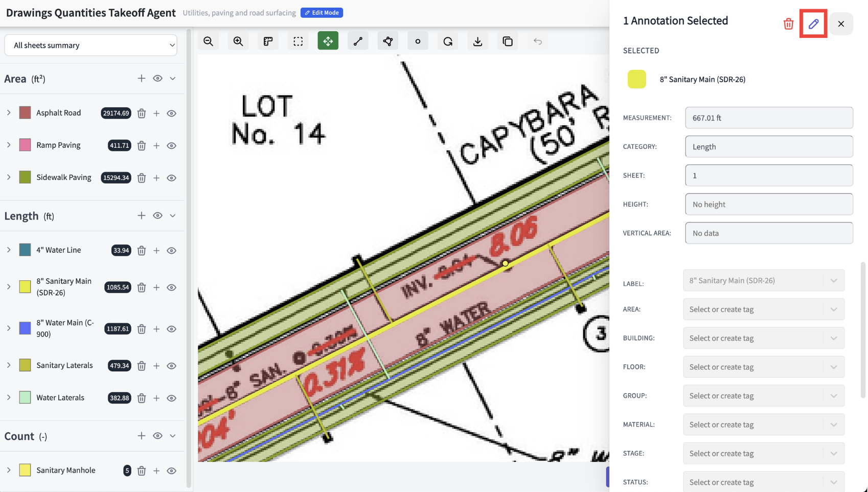Select the Water Laterals row label
The image size is (868, 492).
click(x=60, y=397)
